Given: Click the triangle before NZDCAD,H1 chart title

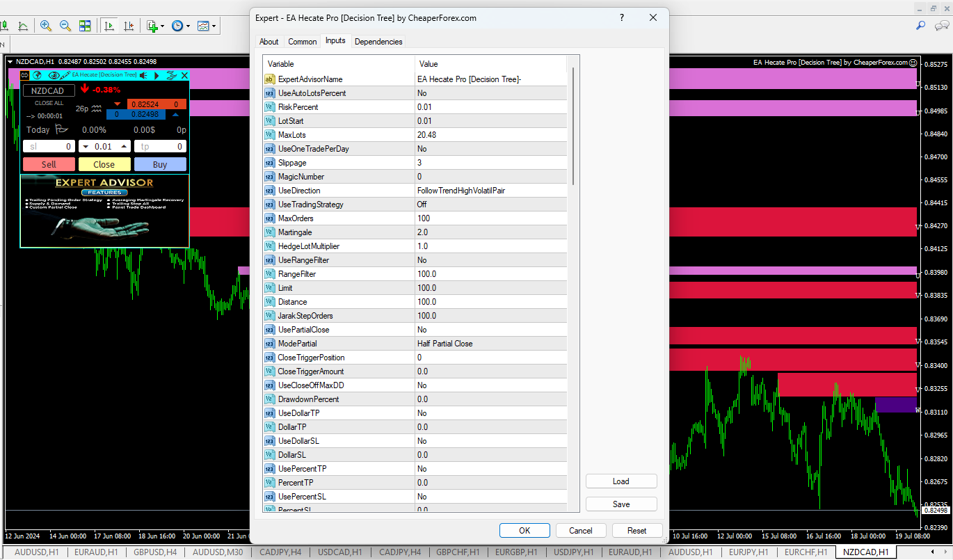Looking at the screenshot, I should point(10,62).
